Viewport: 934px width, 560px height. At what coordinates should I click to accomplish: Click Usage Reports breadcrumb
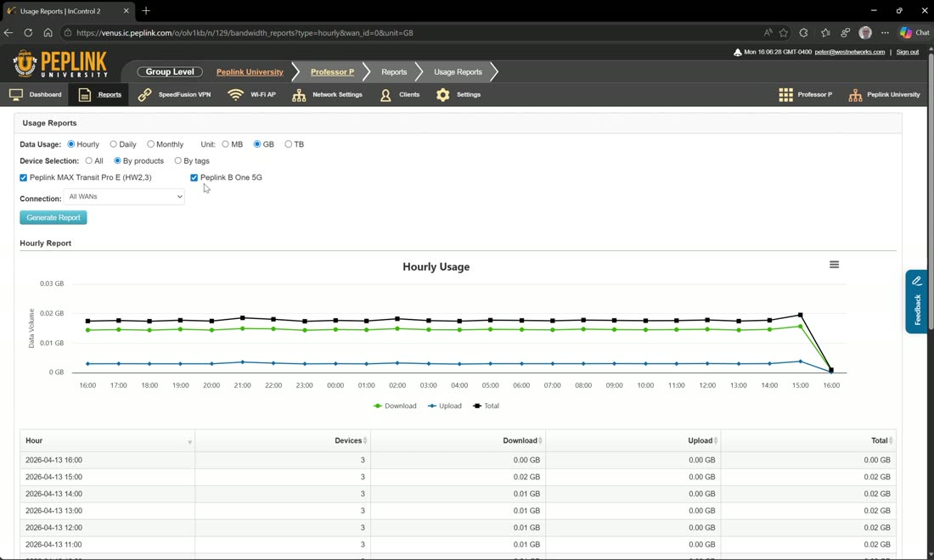458,72
